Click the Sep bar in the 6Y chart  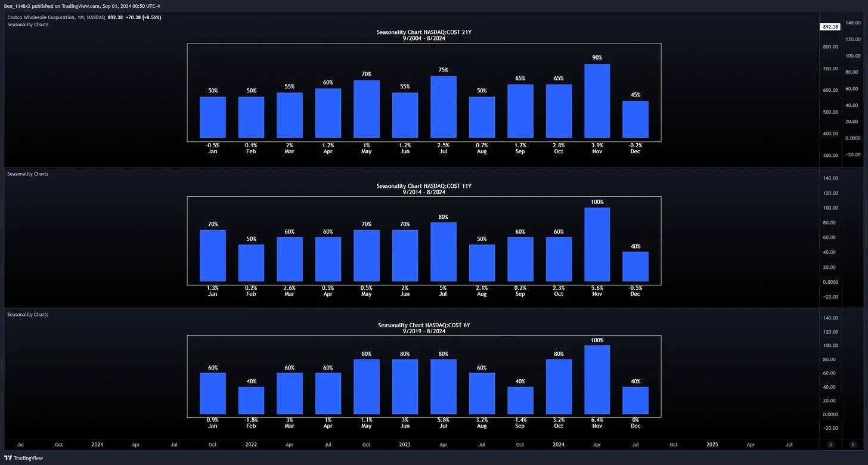520,401
